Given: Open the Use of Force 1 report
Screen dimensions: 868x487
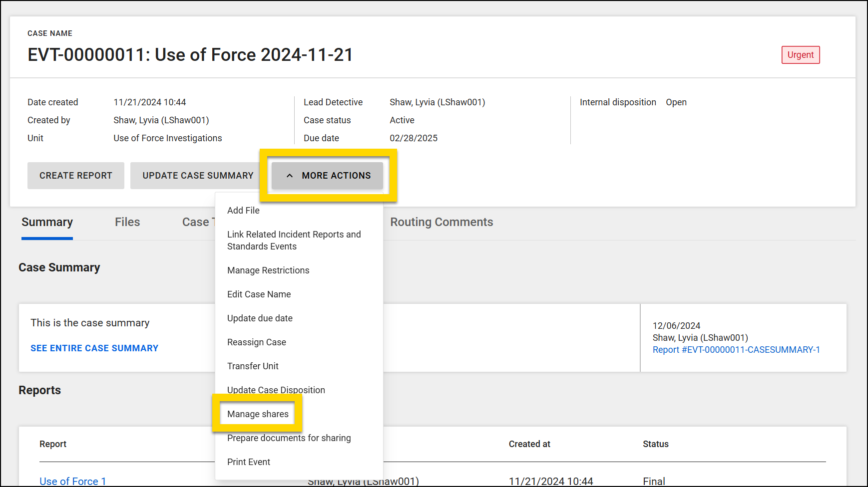Looking at the screenshot, I should point(73,481).
